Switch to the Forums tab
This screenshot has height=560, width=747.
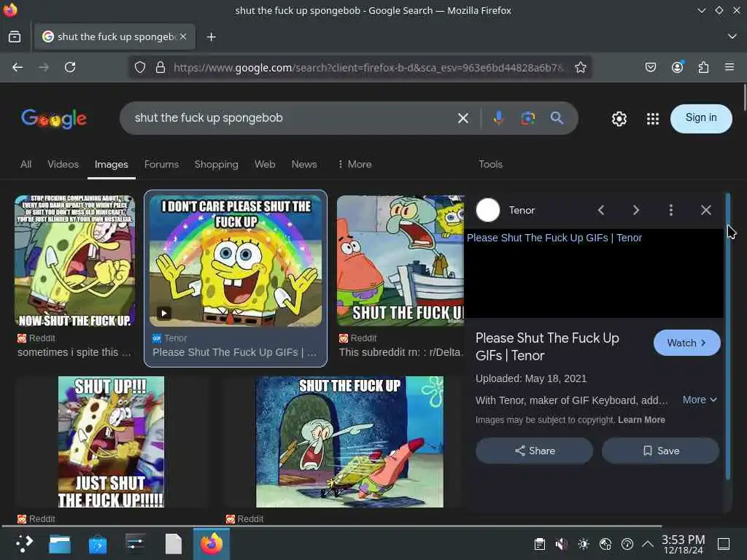[x=161, y=164]
